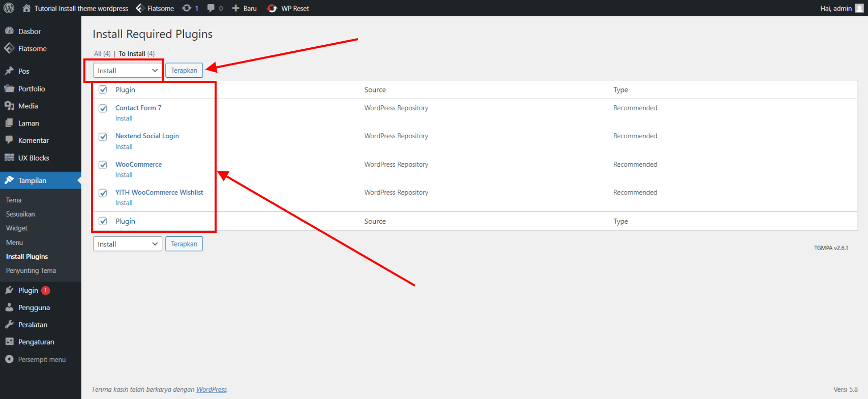This screenshot has width=868, height=399.
Task: Select the Widget submenu item
Action: point(17,228)
